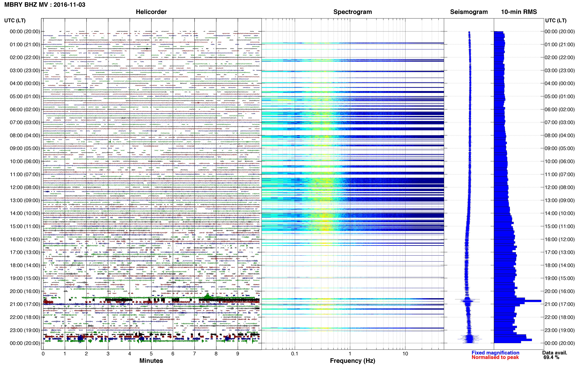Click RMS-side axis label '21:00 (17:00)'
588x368 pixels.
pos(560,304)
